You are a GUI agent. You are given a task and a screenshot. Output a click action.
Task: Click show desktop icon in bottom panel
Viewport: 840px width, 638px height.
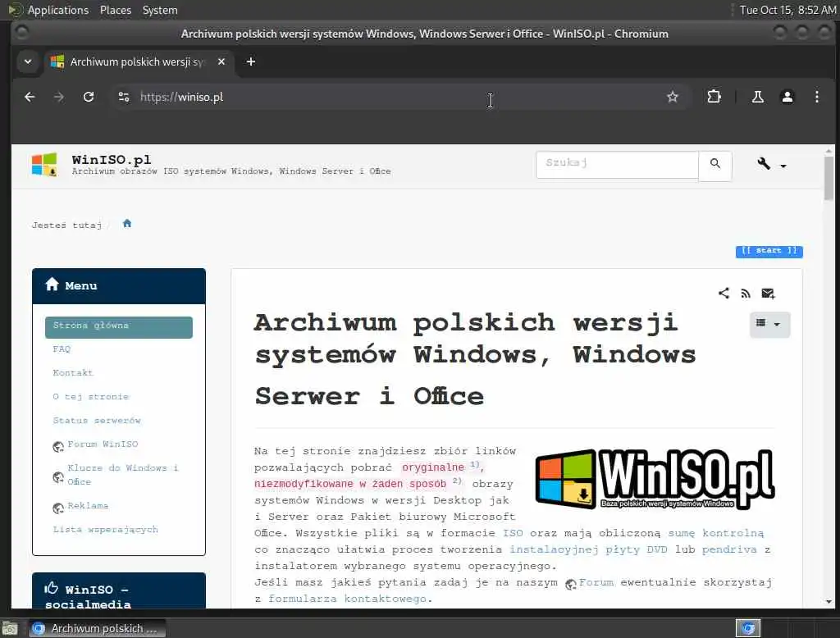[x=10, y=628]
